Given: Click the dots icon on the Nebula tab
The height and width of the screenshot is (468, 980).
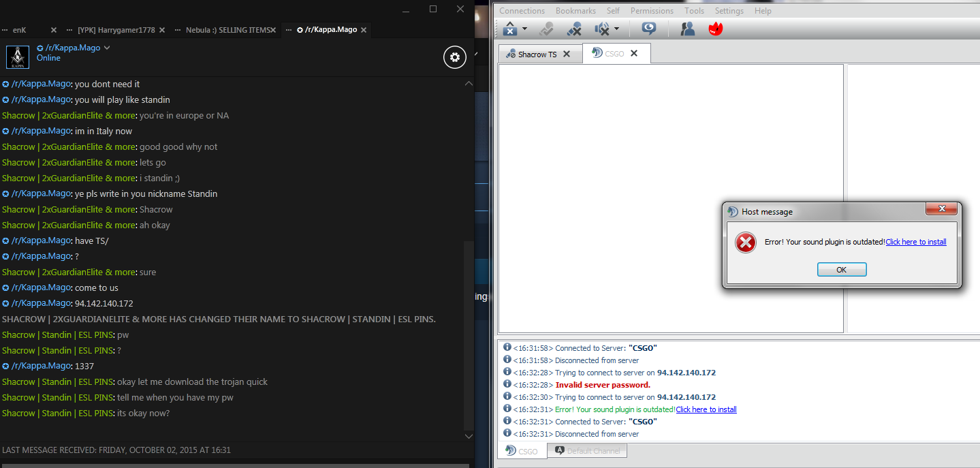Looking at the screenshot, I should click(178, 30).
